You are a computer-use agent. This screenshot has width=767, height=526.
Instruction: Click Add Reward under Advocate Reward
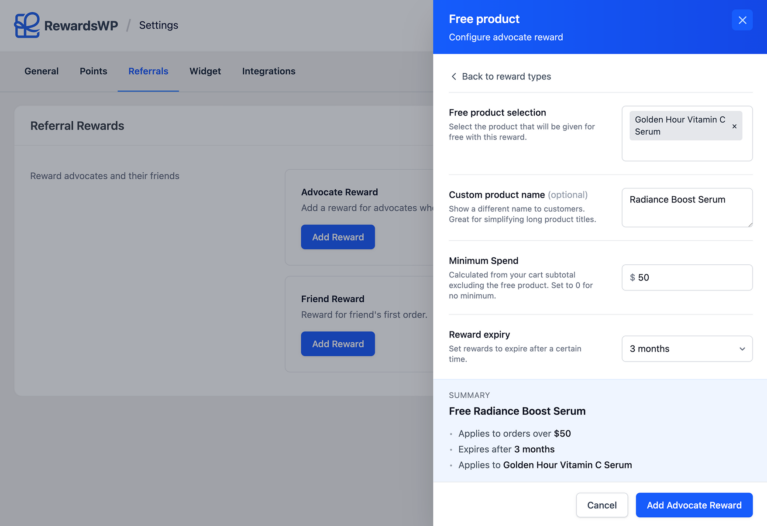click(337, 237)
